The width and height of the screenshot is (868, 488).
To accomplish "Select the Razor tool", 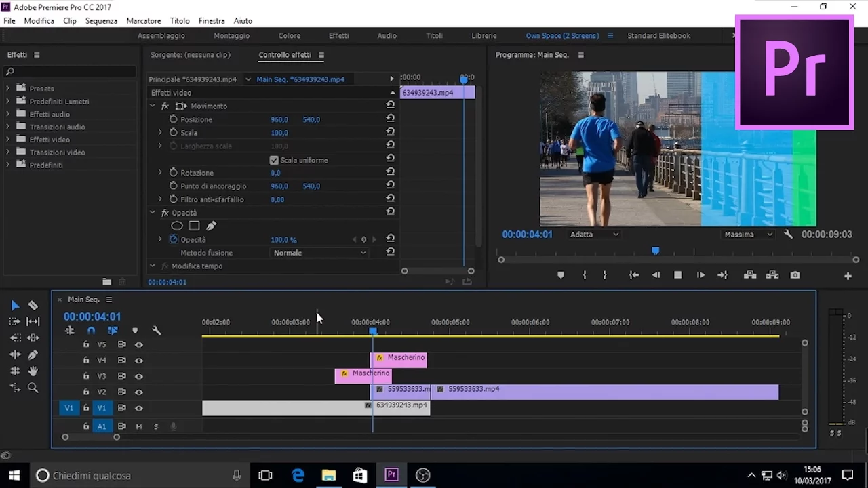I will pos(33,306).
